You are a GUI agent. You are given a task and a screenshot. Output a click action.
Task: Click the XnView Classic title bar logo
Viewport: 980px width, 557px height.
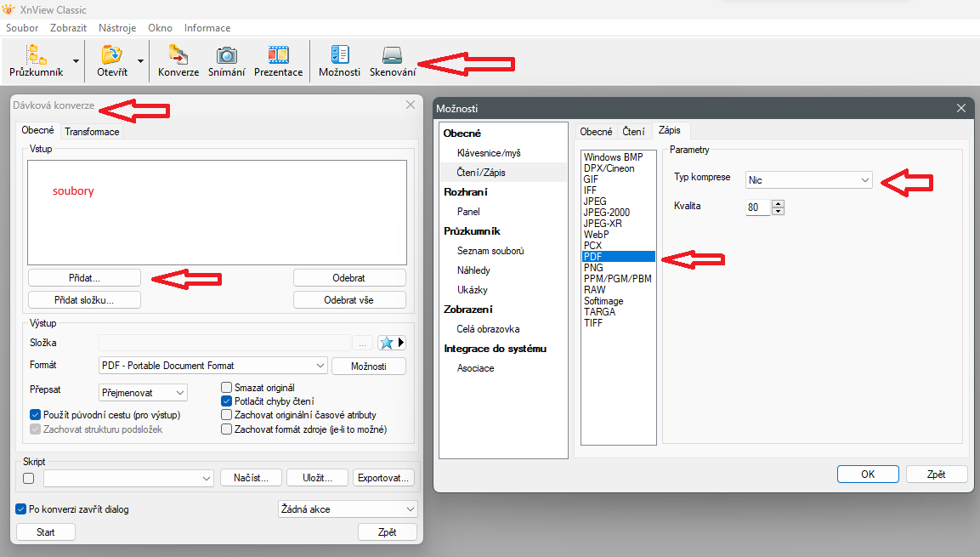pos(8,9)
